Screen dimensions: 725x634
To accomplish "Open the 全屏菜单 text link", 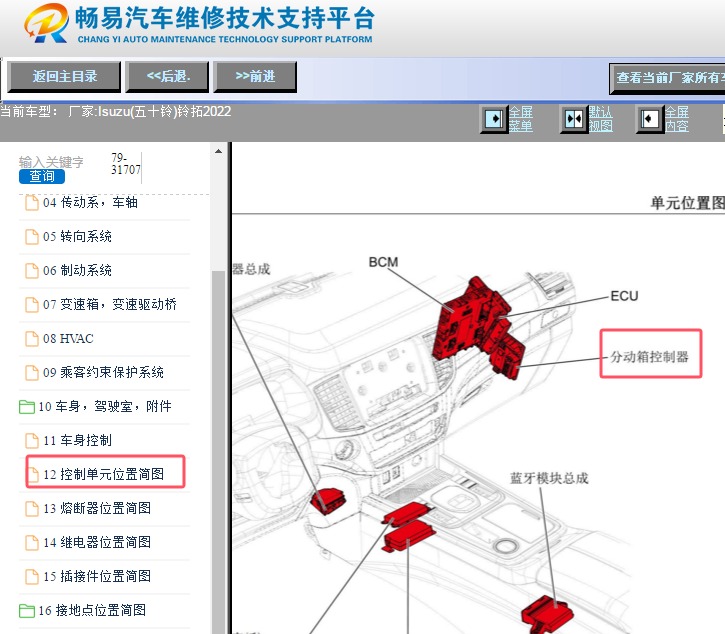I will 521,119.
